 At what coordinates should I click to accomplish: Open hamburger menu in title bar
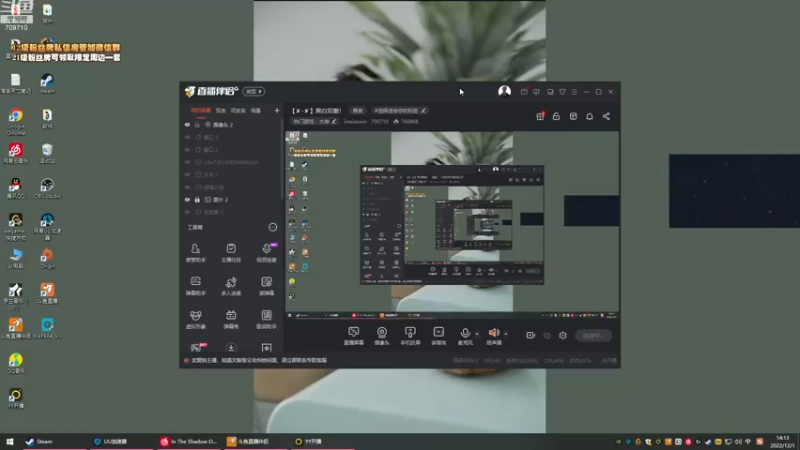pyautogui.click(x=574, y=92)
